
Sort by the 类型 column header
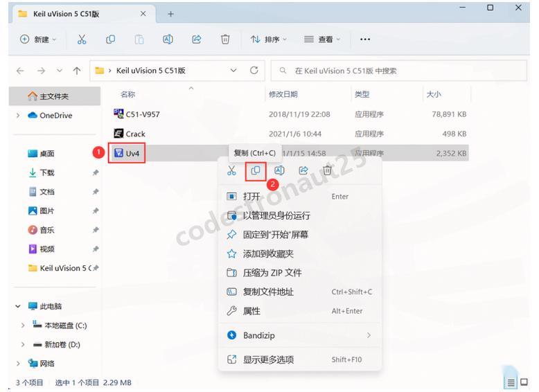(362, 94)
